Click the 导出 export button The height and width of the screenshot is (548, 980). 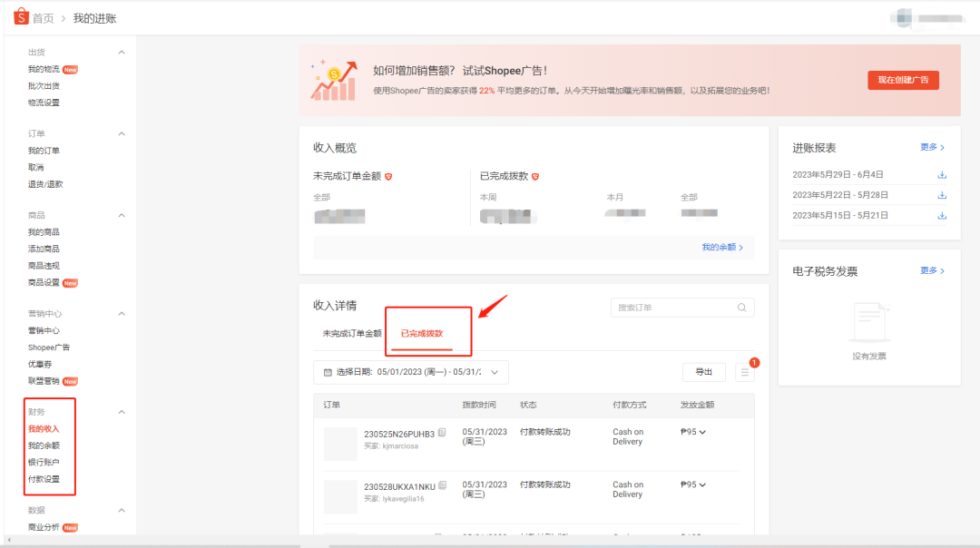703,372
